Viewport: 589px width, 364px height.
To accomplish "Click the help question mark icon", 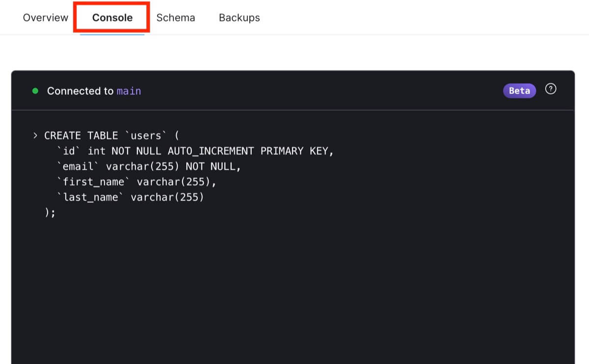I will 550,89.
